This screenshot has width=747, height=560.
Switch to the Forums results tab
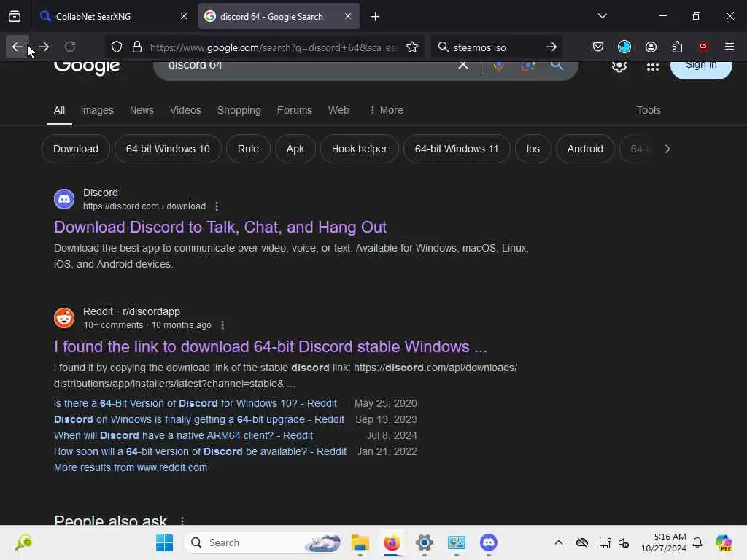tap(295, 111)
